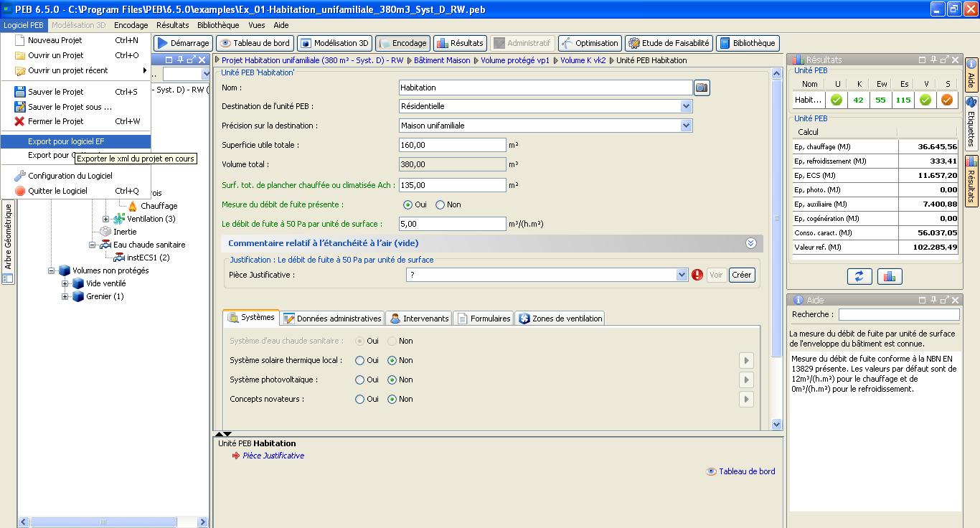Open the Précision sur la destination dropdown
The height and width of the screenshot is (528, 980).
[x=687, y=126]
